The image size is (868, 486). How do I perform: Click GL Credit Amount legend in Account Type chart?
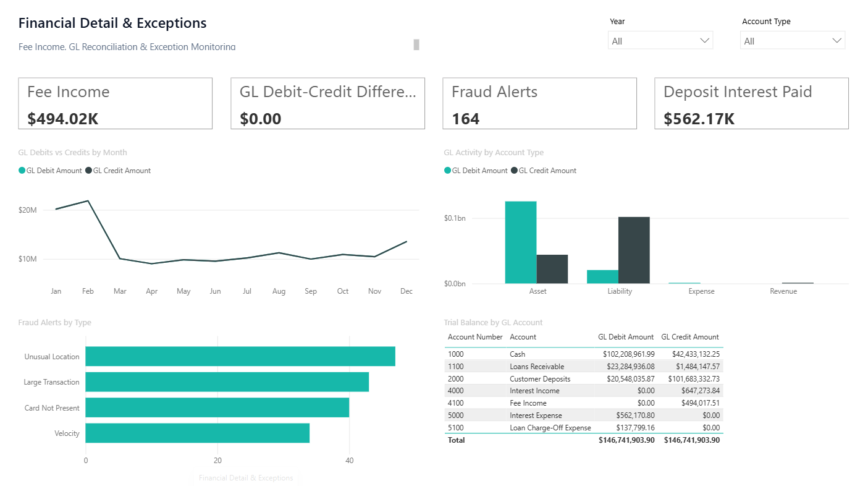coord(544,171)
